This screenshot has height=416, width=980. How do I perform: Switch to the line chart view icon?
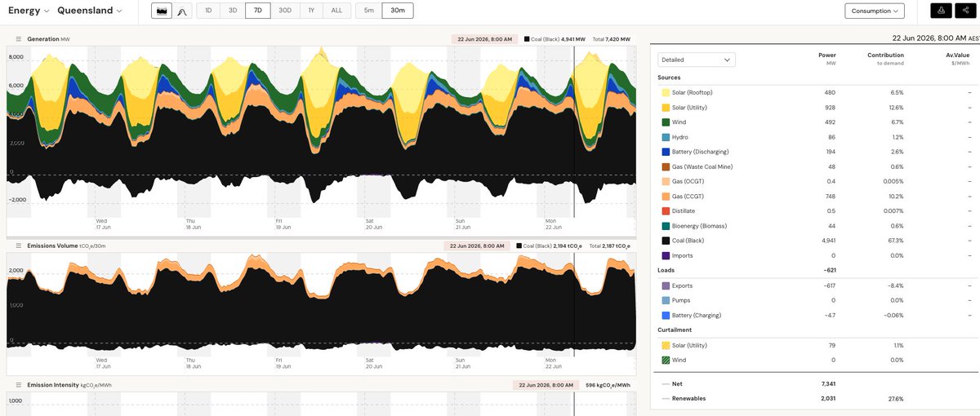click(182, 11)
